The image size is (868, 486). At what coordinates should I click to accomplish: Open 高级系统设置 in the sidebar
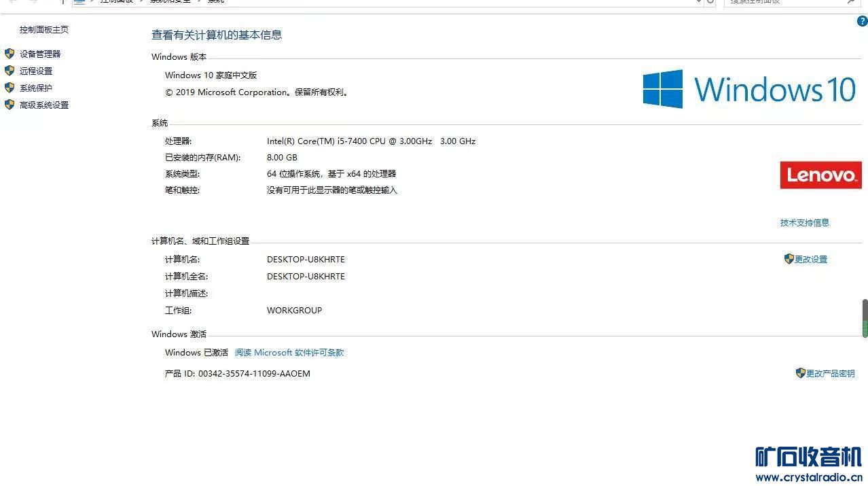(x=44, y=105)
